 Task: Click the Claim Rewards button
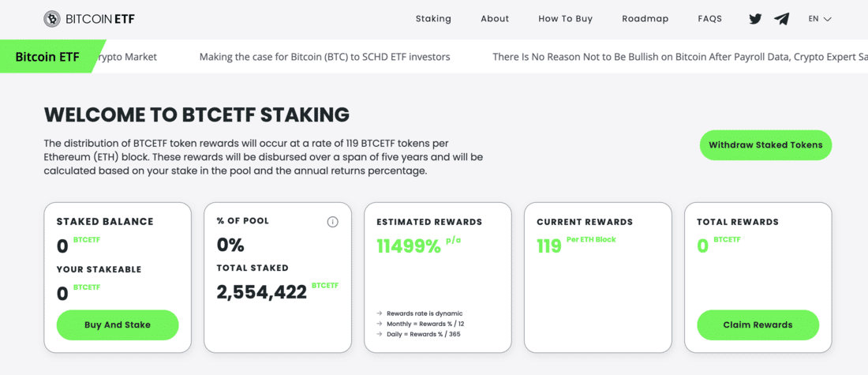click(758, 325)
